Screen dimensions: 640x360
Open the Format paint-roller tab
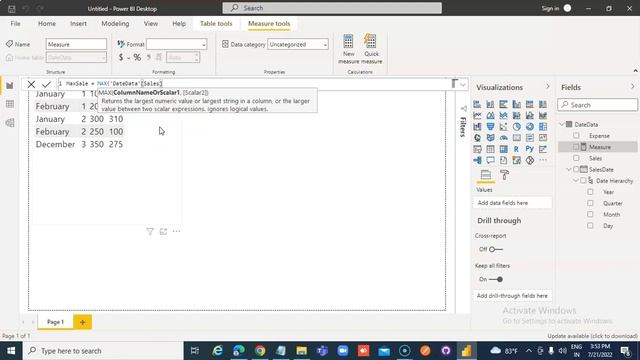(504, 175)
